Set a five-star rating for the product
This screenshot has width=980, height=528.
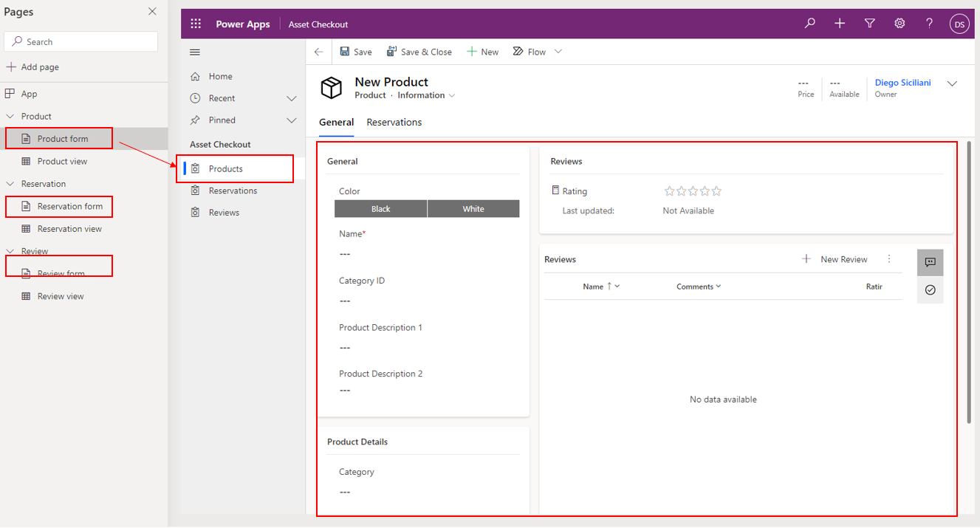coord(716,191)
